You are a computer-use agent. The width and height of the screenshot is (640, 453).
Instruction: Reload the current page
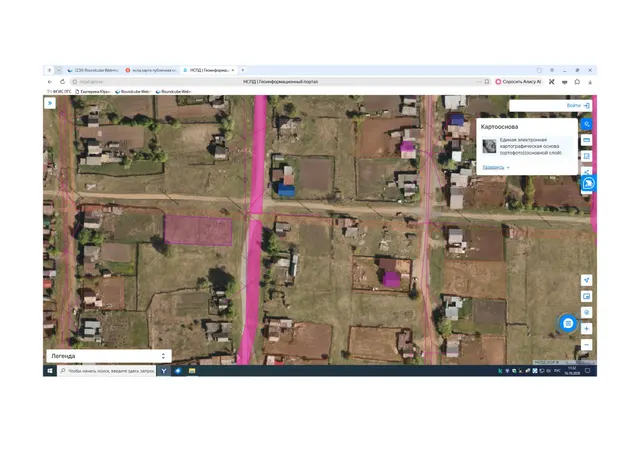coord(62,82)
